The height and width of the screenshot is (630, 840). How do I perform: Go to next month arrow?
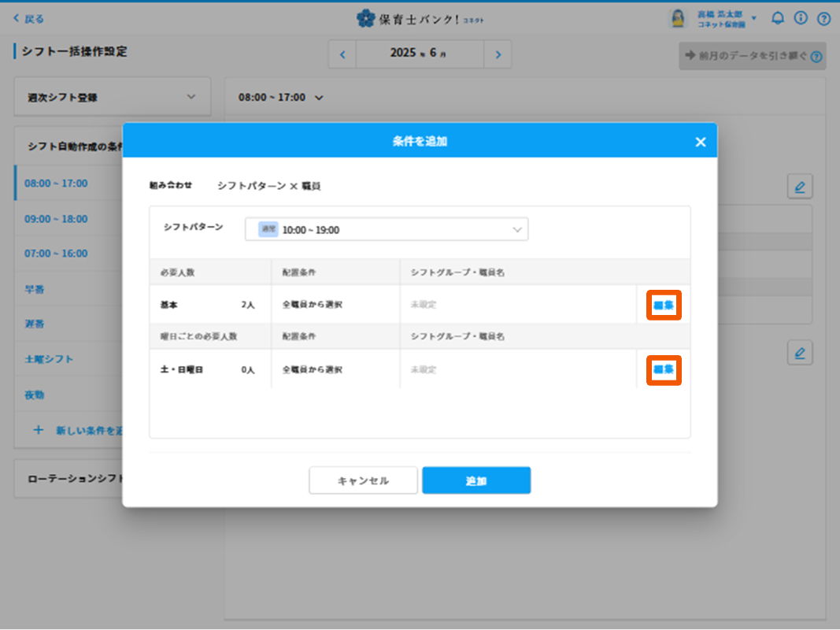[x=498, y=54]
